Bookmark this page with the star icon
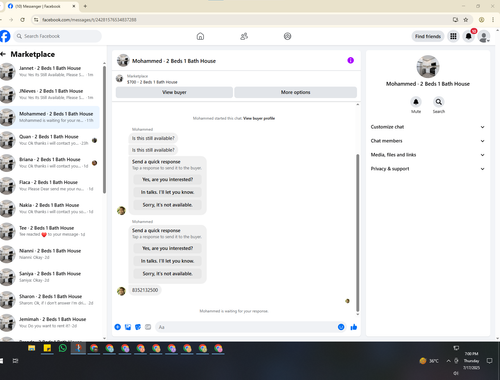The image size is (500, 380). point(466,20)
